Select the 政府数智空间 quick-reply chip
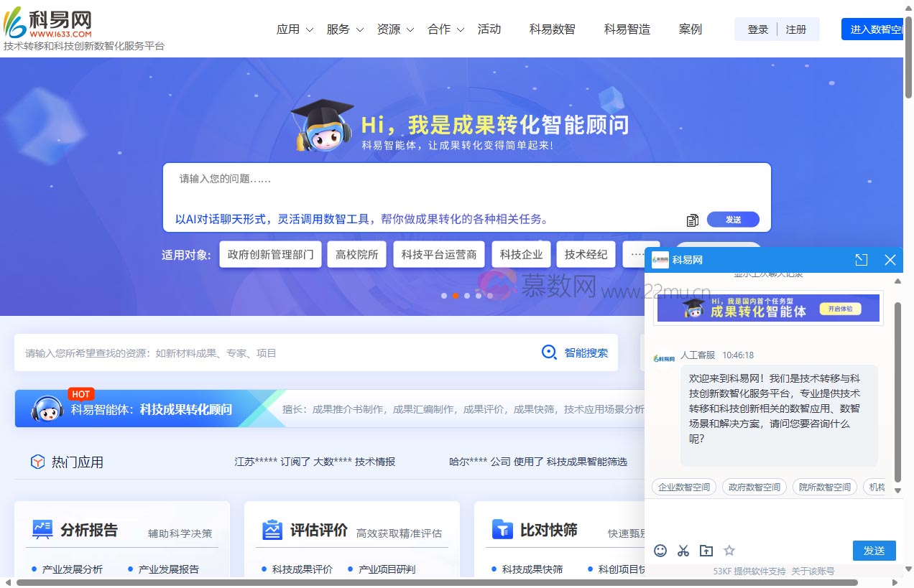Image resolution: width=914 pixels, height=588 pixels. pyautogui.click(x=754, y=486)
